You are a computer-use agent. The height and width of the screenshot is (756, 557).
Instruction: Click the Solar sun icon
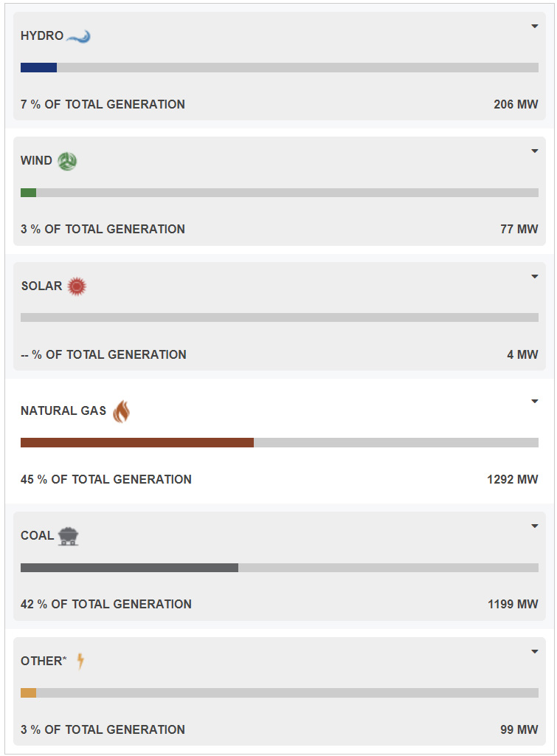[77, 286]
